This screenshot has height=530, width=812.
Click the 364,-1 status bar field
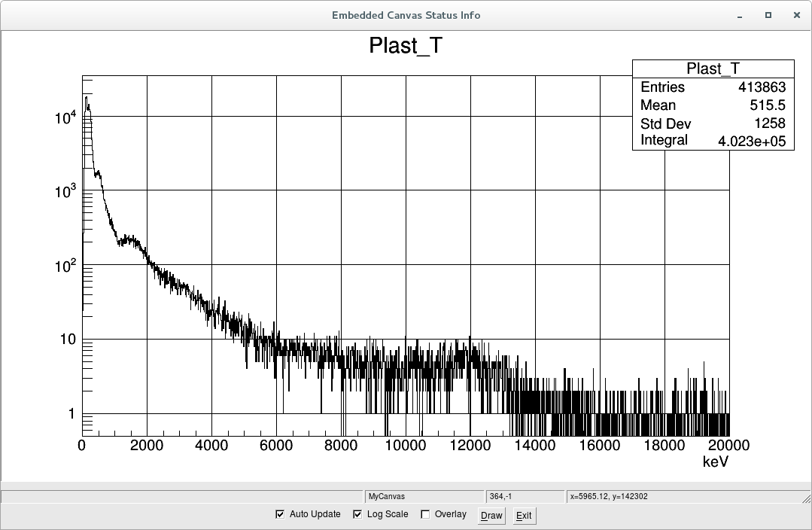(x=524, y=497)
